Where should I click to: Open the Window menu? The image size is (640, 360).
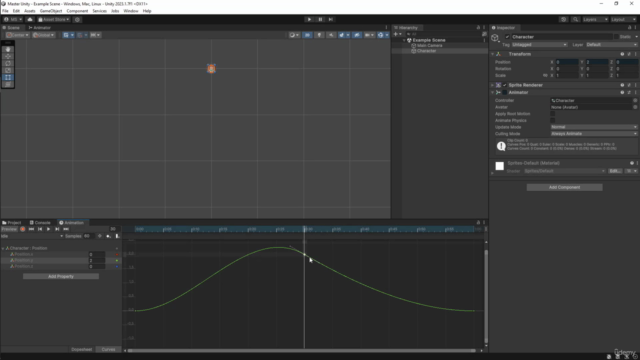click(131, 11)
